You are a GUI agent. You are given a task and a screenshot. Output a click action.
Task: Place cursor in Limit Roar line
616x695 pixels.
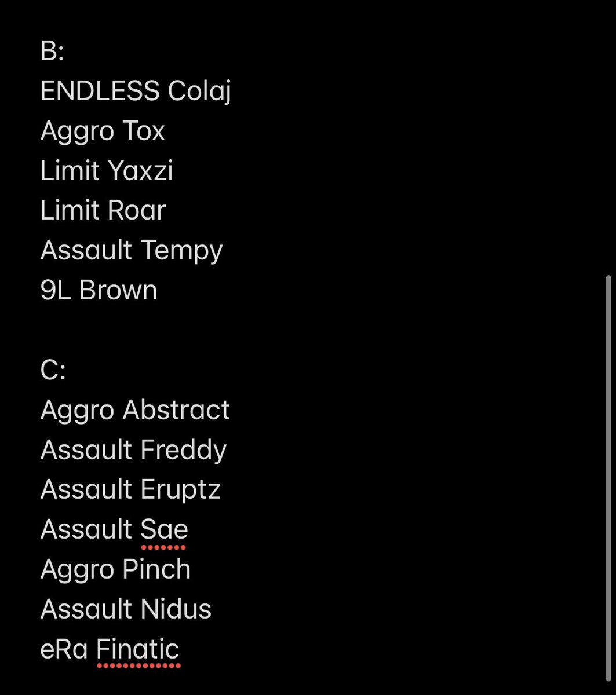[x=103, y=210]
